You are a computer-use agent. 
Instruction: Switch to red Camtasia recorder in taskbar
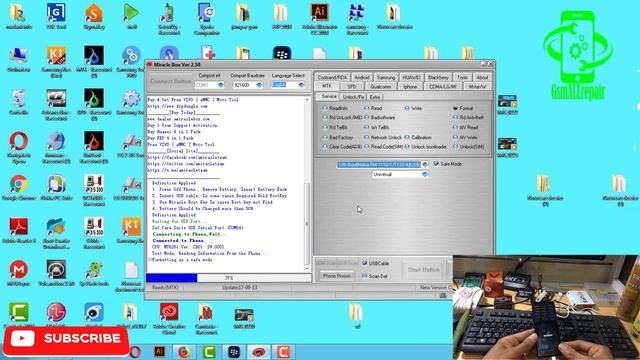coord(283,352)
